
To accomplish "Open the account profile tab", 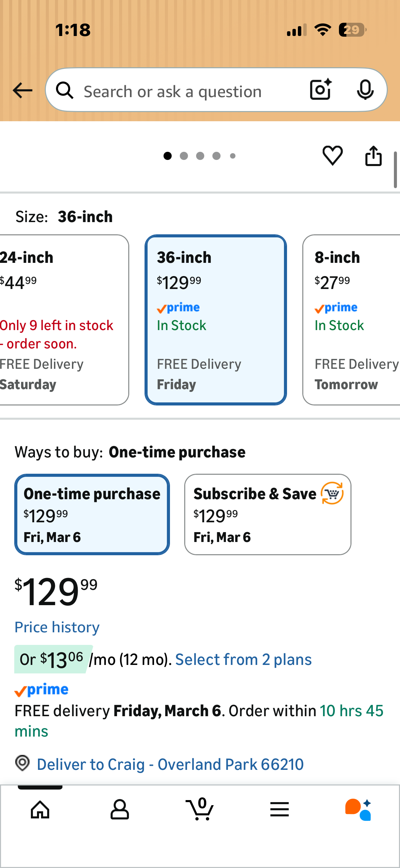I will [x=120, y=810].
